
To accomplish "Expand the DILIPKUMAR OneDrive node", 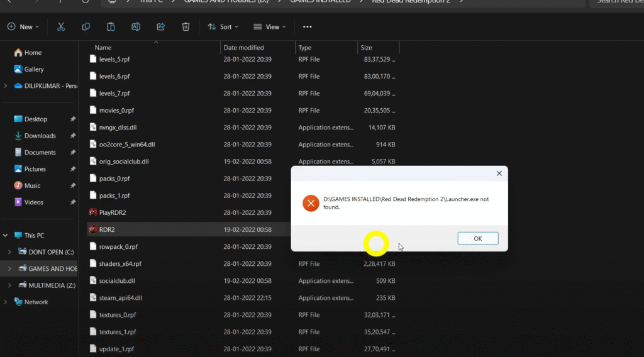I will [5, 85].
